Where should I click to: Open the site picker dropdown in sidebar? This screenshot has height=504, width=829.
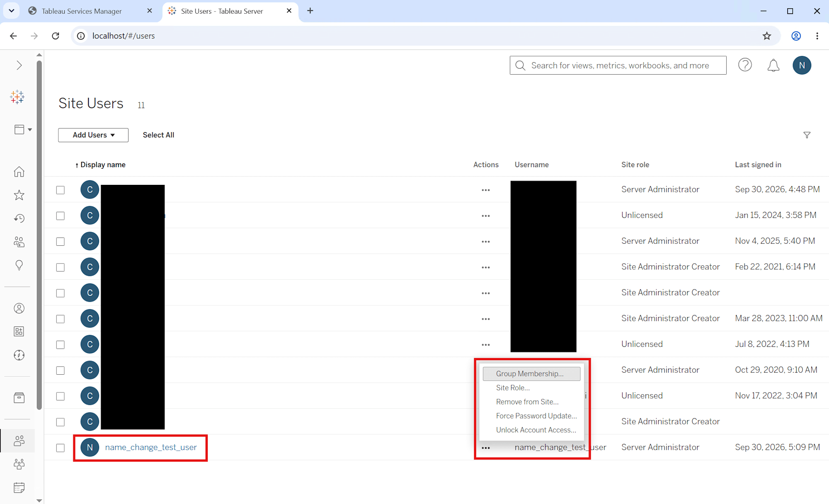click(x=23, y=129)
